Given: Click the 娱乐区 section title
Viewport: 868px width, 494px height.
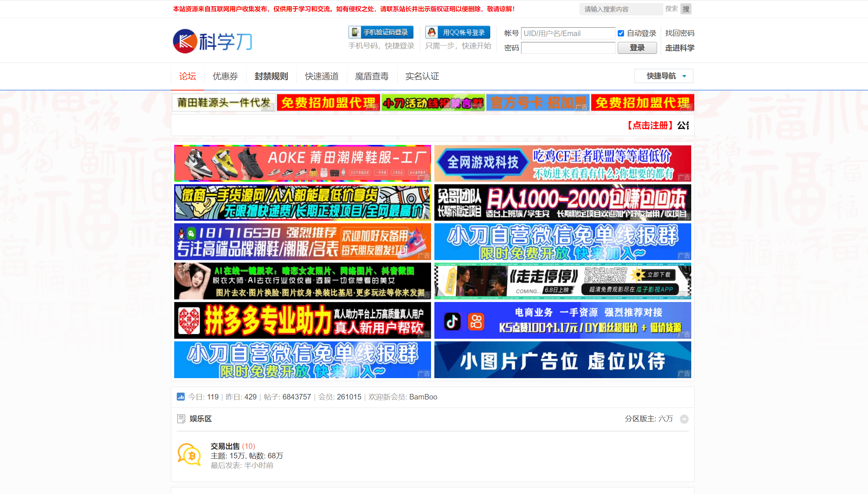Looking at the screenshot, I should [x=200, y=419].
